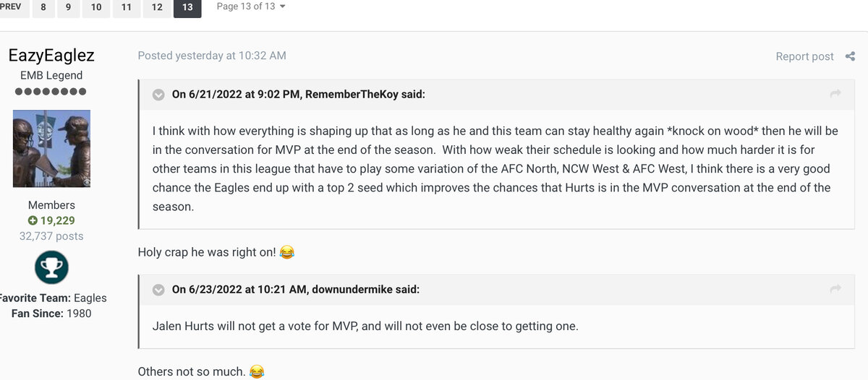Go to the PREV page
The height and width of the screenshot is (380, 868).
coord(11,7)
